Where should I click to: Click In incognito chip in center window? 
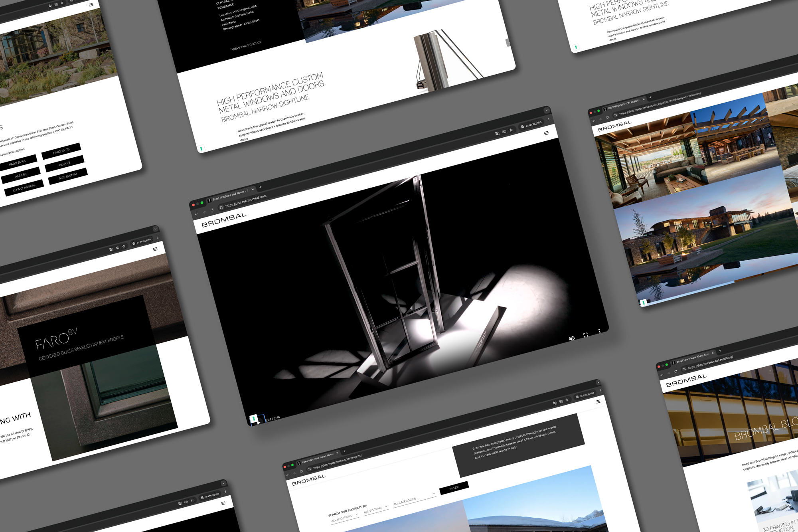(x=531, y=125)
